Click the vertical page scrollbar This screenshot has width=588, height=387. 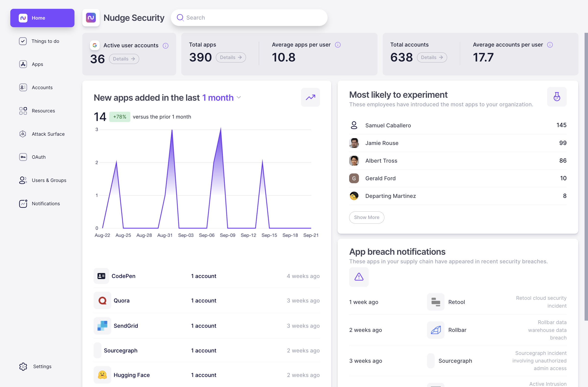pos(586,177)
